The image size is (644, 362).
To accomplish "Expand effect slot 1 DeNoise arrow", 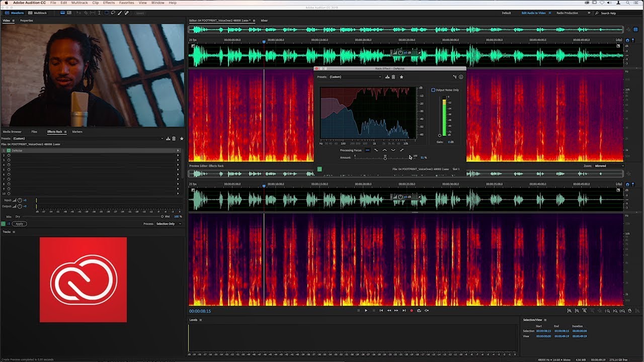I will point(178,150).
